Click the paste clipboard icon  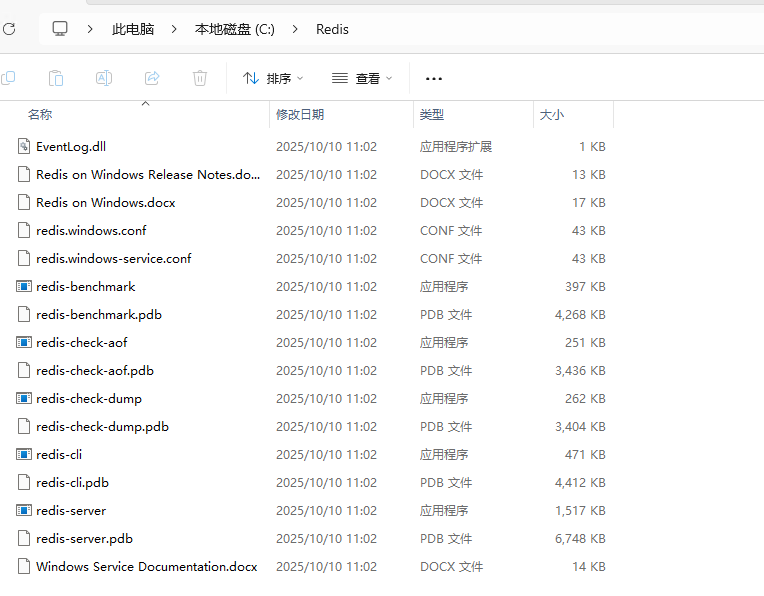(56, 78)
